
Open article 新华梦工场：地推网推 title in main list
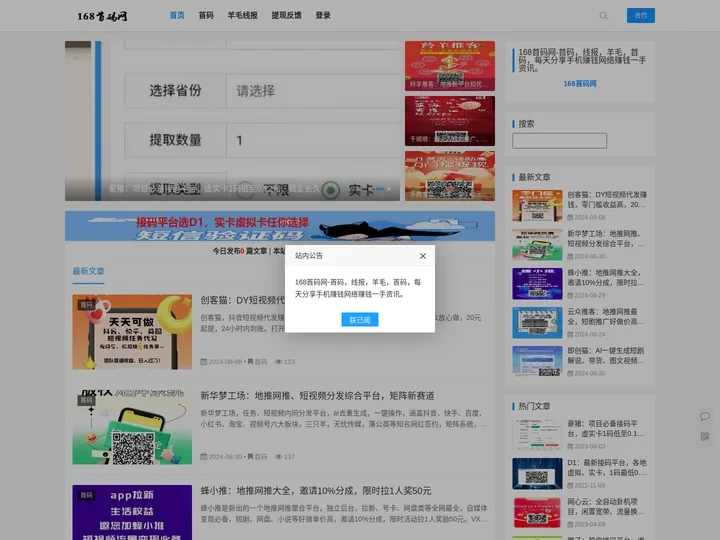pos(317,395)
